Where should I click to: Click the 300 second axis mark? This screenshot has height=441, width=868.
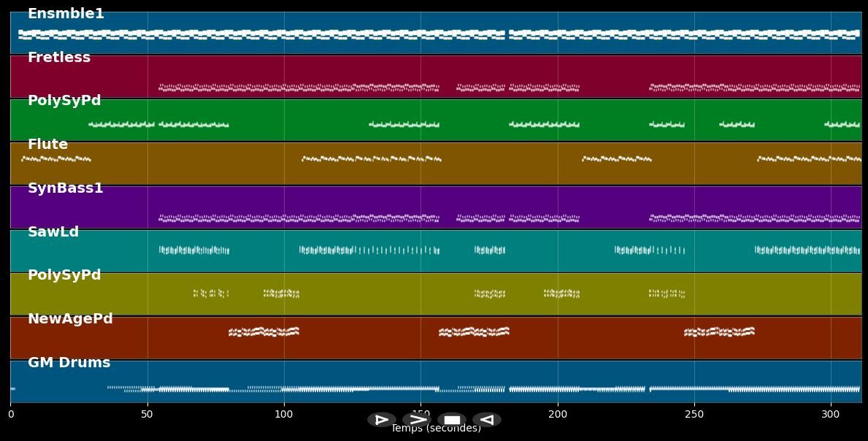pyautogui.click(x=831, y=414)
